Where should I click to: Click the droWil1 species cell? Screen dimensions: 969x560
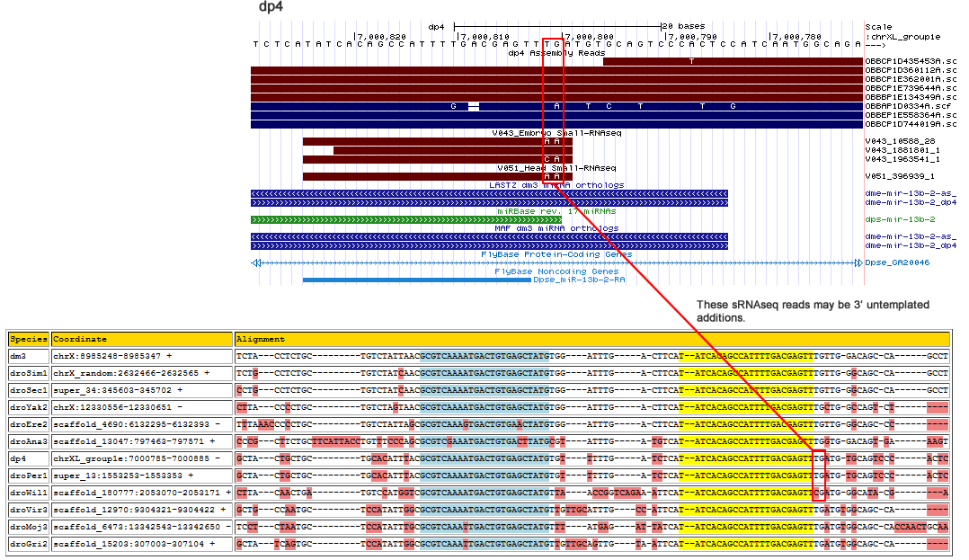28,493
